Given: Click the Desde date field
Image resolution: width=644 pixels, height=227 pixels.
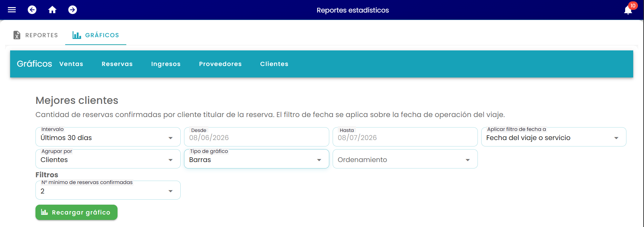Looking at the screenshot, I should coord(257,137).
